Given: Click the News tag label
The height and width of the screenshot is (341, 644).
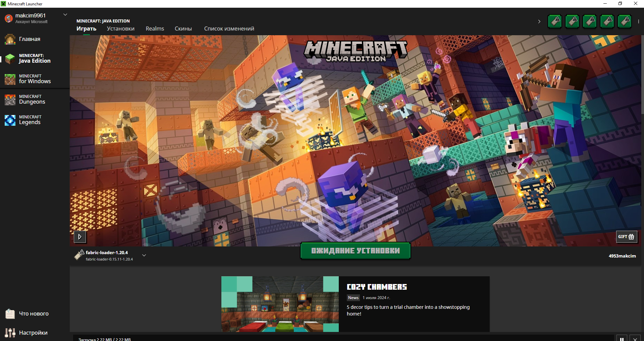Looking at the screenshot, I should point(353,298).
